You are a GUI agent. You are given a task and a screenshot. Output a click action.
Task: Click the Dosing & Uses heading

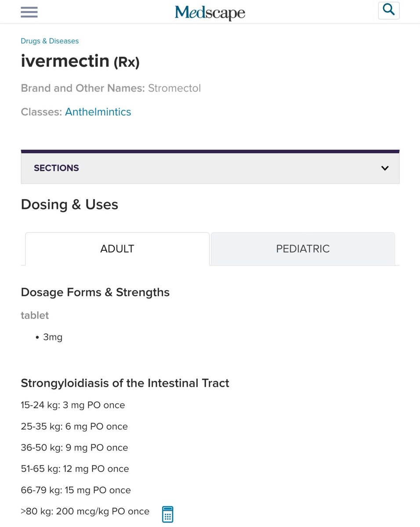pyautogui.click(x=69, y=205)
